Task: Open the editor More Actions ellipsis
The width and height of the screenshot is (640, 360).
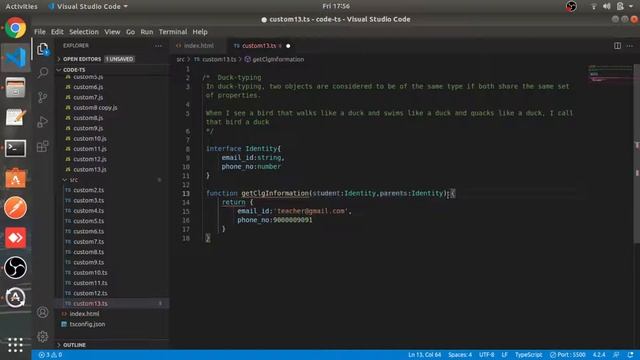Action: click(x=630, y=46)
